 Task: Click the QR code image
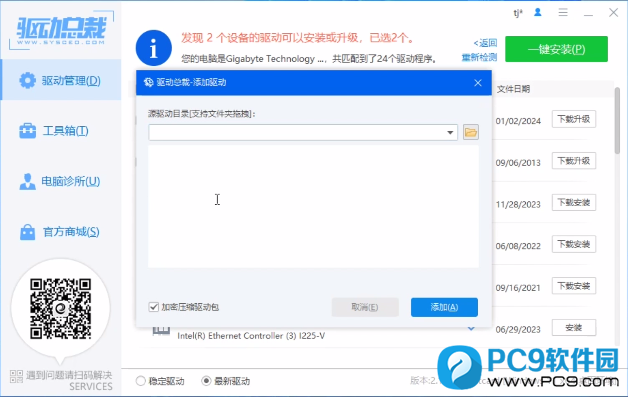tap(60, 308)
